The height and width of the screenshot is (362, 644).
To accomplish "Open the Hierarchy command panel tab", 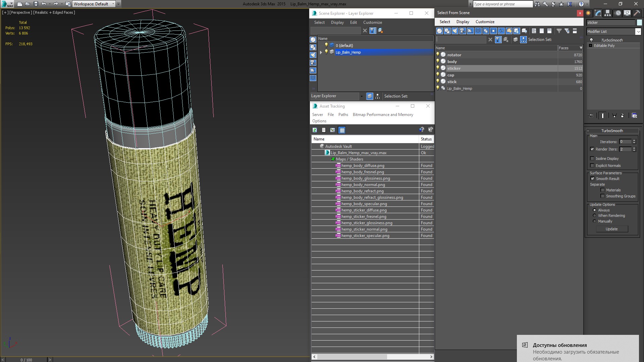I will point(608,13).
